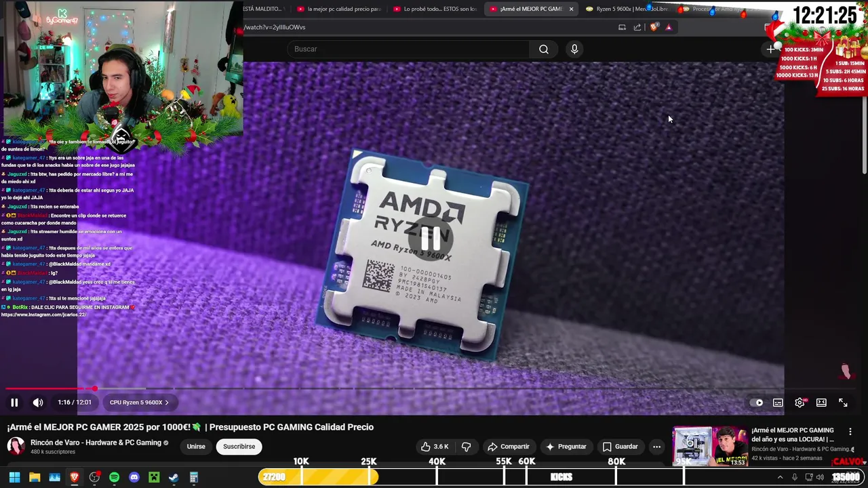Image resolution: width=868 pixels, height=488 pixels.
Task: Select the '¡Armé el MEJOR PC GAME' tab
Action: click(x=526, y=9)
